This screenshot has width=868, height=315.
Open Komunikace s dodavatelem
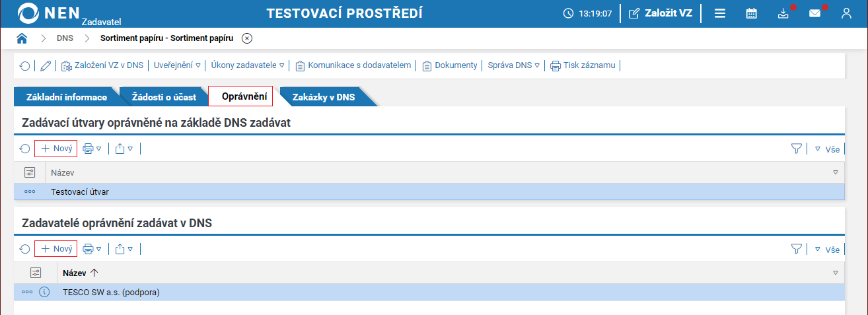click(353, 65)
